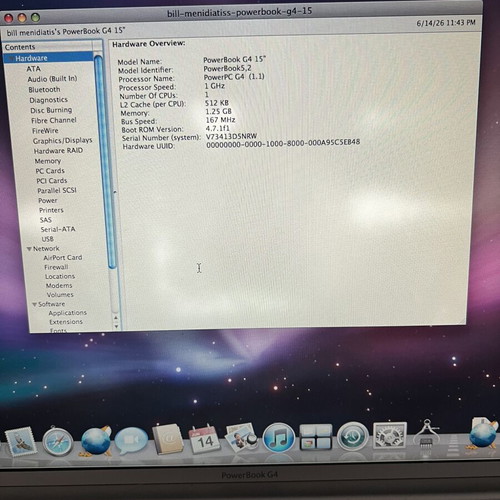Image resolution: width=500 pixels, height=500 pixels.
Task: Open System Preferences gear icon
Action: pyautogui.click(x=390, y=436)
